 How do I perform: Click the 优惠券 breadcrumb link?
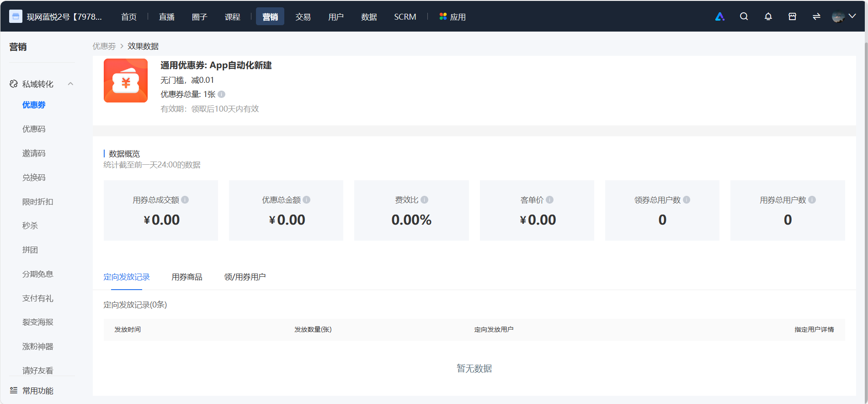pyautogui.click(x=104, y=46)
